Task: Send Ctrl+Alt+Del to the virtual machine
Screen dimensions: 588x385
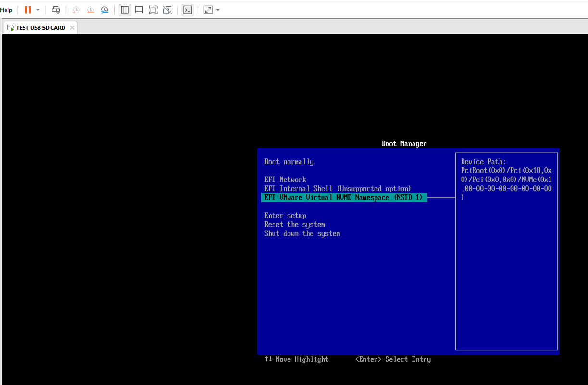Action: (56, 10)
